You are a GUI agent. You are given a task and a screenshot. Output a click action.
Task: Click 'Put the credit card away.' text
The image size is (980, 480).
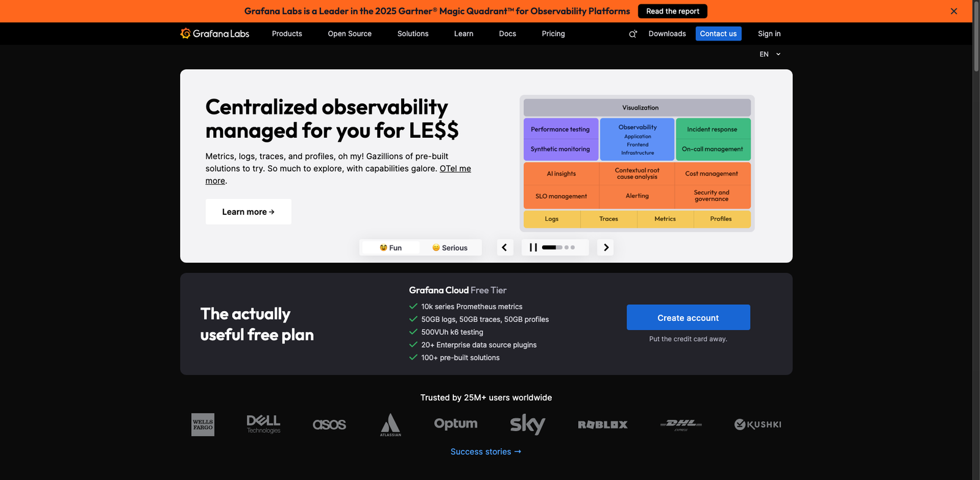[x=688, y=339]
